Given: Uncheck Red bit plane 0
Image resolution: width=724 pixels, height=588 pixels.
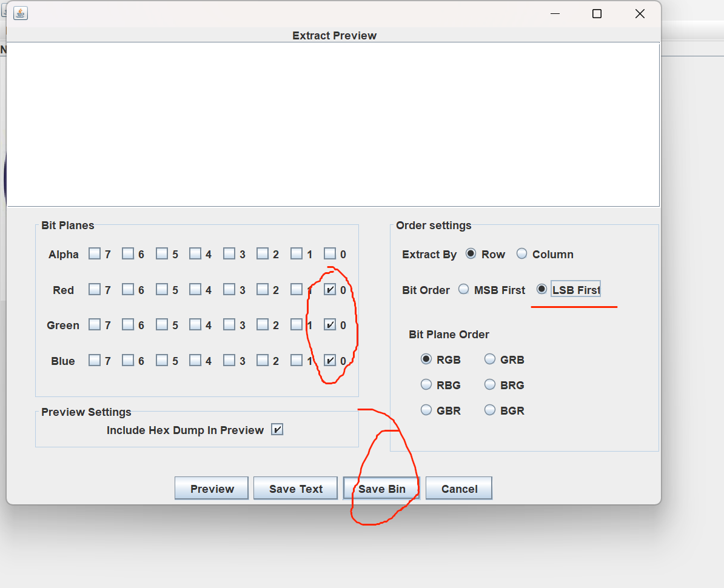Looking at the screenshot, I should (x=330, y=289).
